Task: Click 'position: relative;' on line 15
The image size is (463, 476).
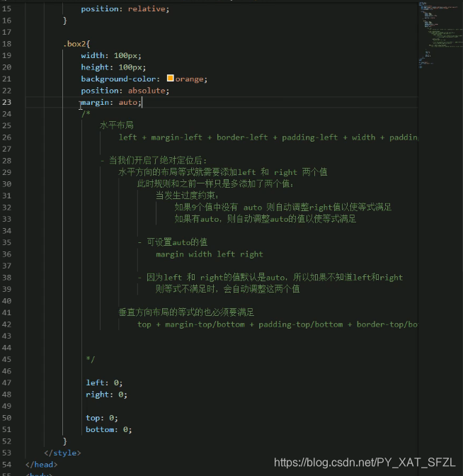Action: coord(125,8)
